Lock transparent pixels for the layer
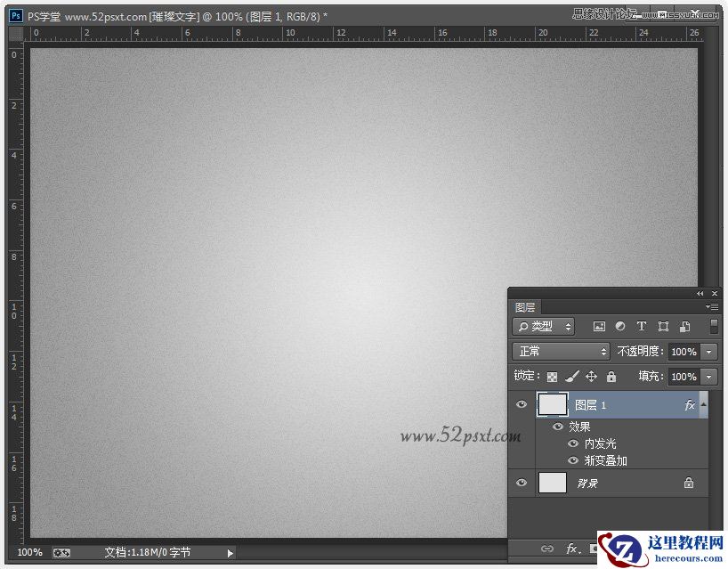 pyautogui.click(x=550, y=377)
